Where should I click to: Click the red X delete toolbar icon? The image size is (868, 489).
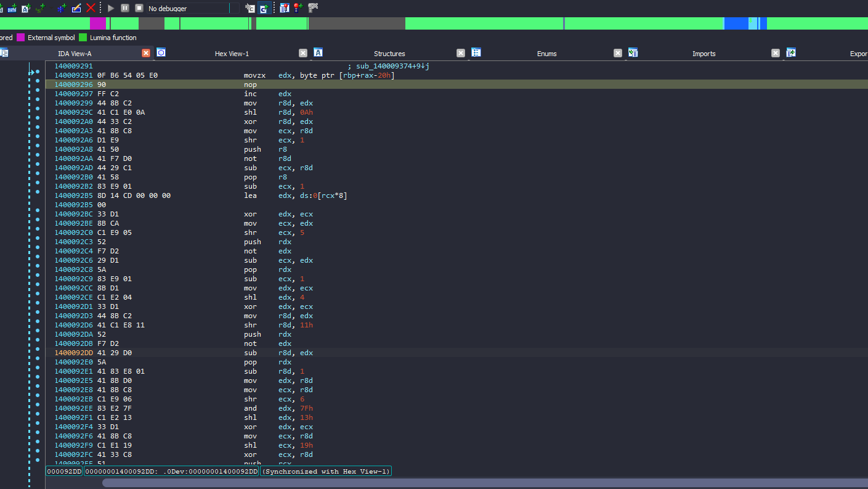91,8
